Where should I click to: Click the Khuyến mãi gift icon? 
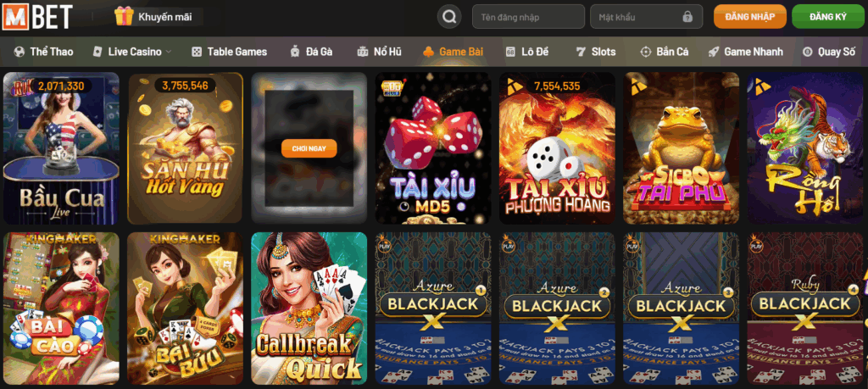coord(124,17)
